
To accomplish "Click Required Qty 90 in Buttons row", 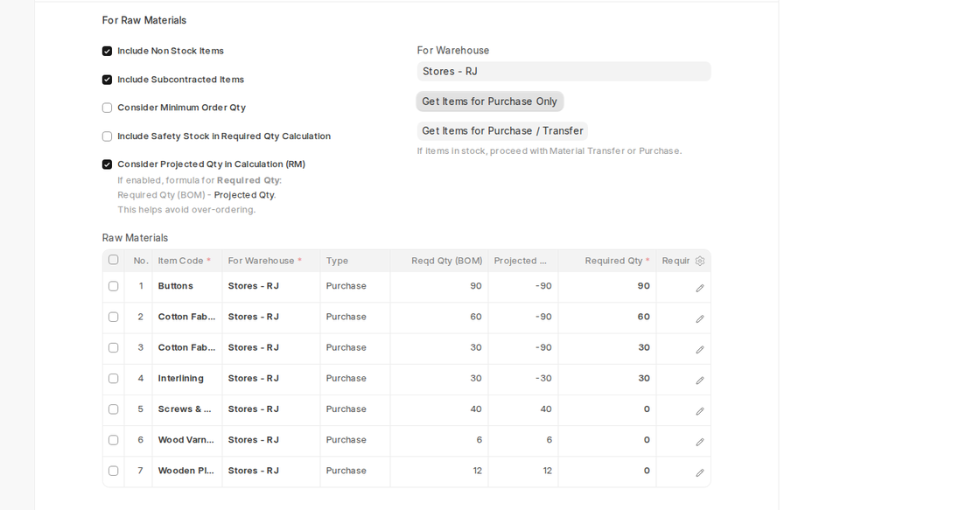I will click(x=607, y=286).
